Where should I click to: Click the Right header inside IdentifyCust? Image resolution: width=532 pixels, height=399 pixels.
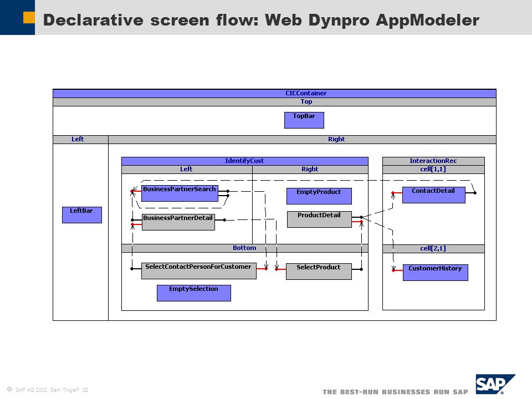pos(310,170)
